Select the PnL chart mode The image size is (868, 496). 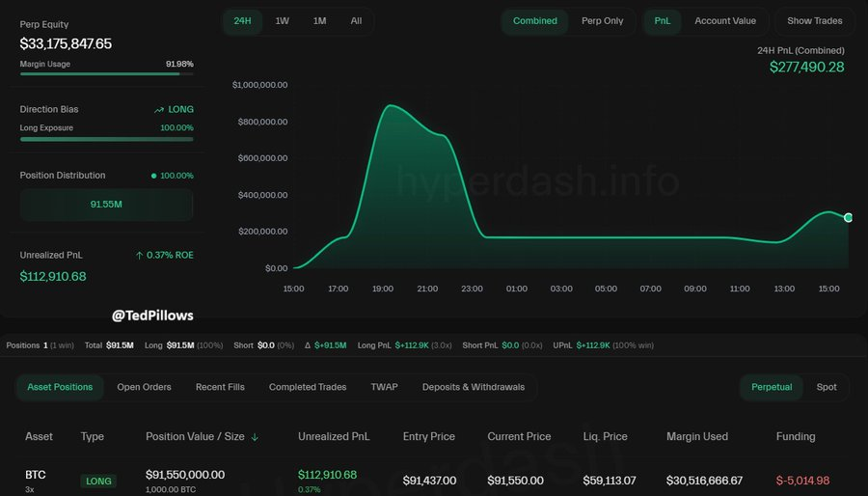click(x=663, y=21)
